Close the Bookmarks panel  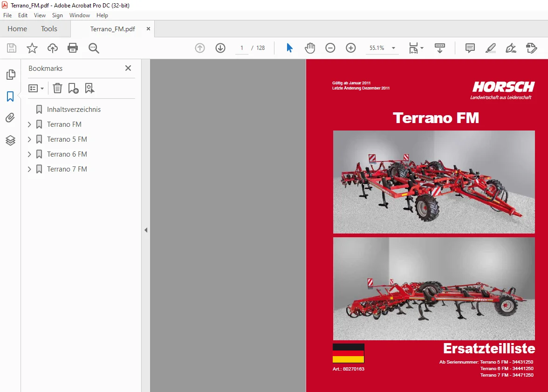click(128, 68)
